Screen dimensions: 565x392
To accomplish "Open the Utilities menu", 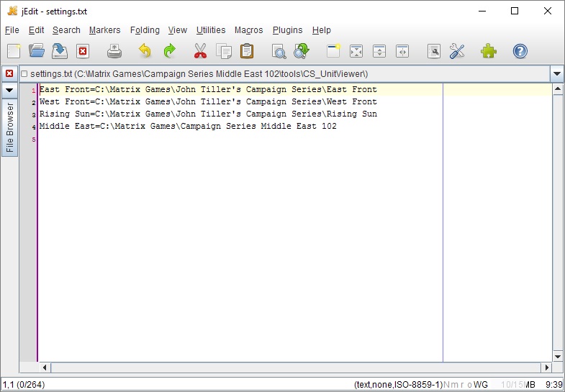I will (211, 30).
